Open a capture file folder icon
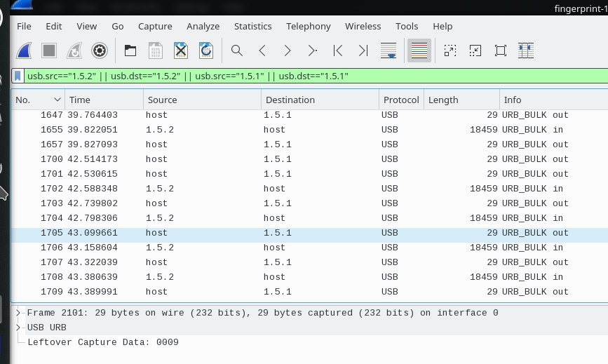608x364 pixels. pyautogui.click(x=130, y=50)
